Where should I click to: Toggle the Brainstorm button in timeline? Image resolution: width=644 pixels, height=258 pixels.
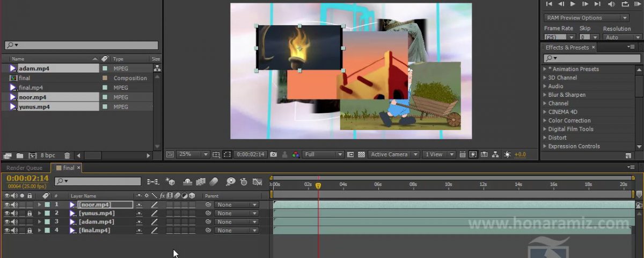(230, 182)
